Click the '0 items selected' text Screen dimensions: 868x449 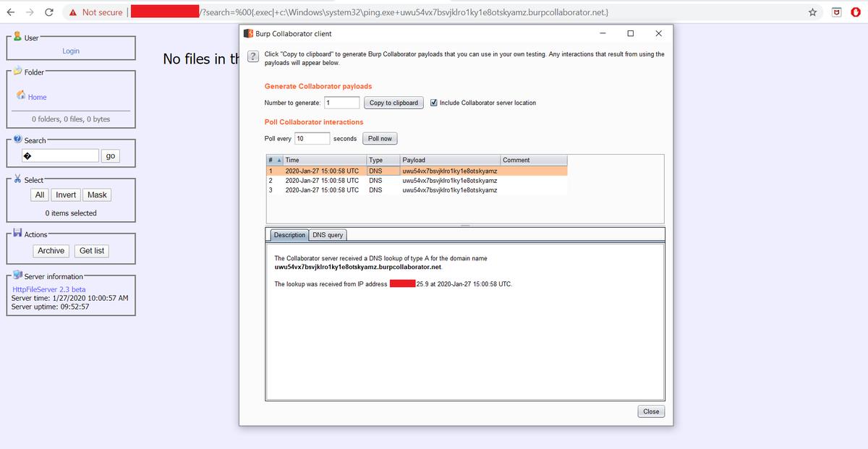[x=71, y=213]
